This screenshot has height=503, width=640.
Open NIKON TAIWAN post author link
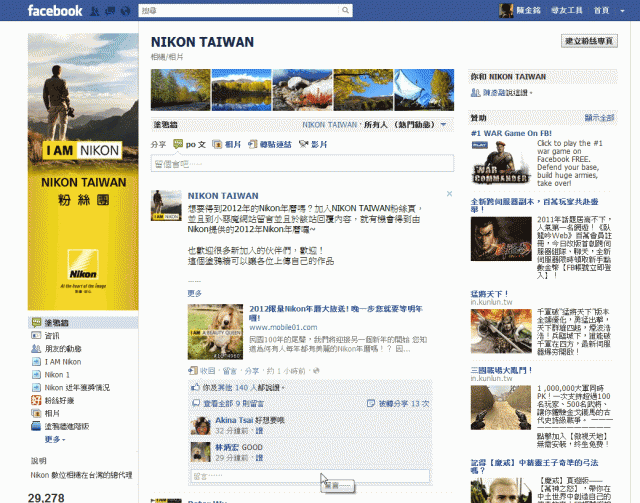[x=223, y=196]
